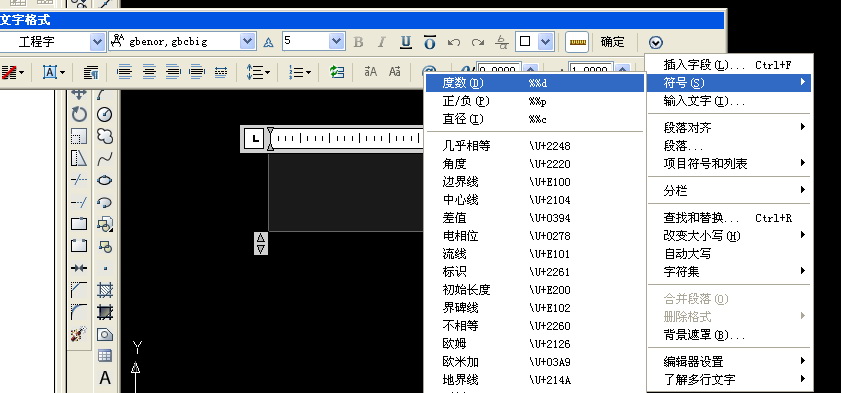Toggle distributed paragraph alignment

(x=221, y=71)
